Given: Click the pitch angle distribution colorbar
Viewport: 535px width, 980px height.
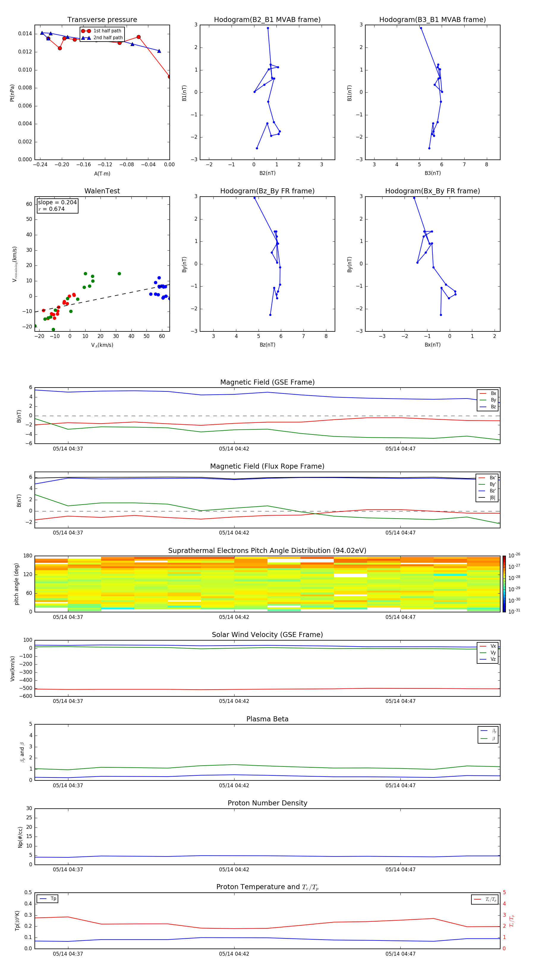Looking at the screenshot, I should (x=504, y=584).
